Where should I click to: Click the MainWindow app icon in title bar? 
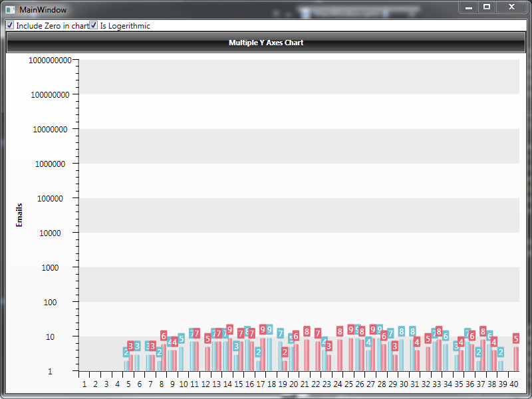point(11,9)
